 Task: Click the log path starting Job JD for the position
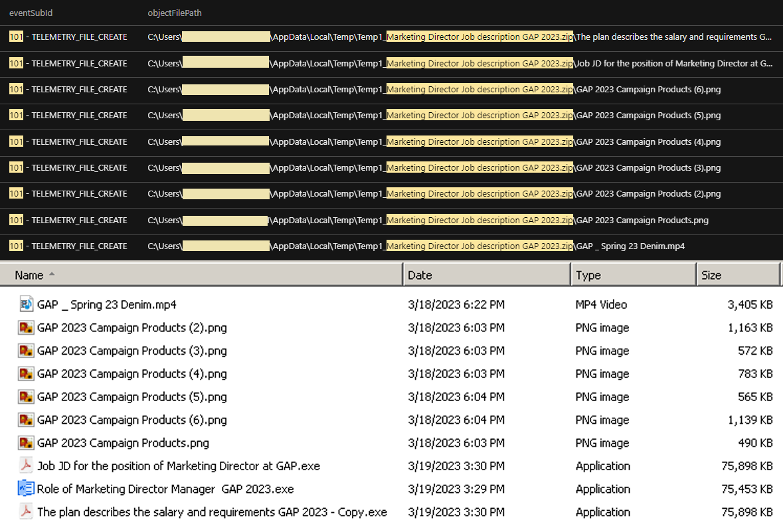pos(460,64)
